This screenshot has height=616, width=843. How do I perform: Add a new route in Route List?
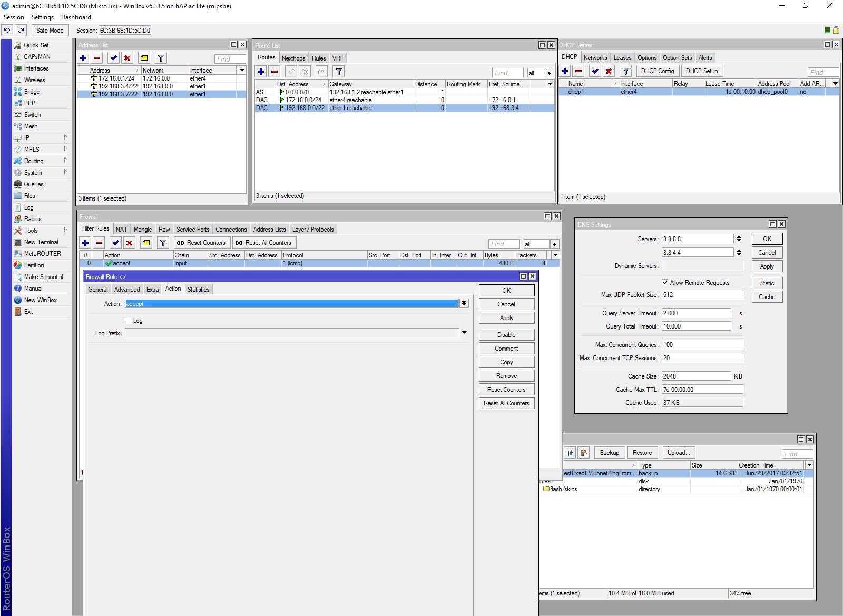pyautogui.click(x=261, y=72)
